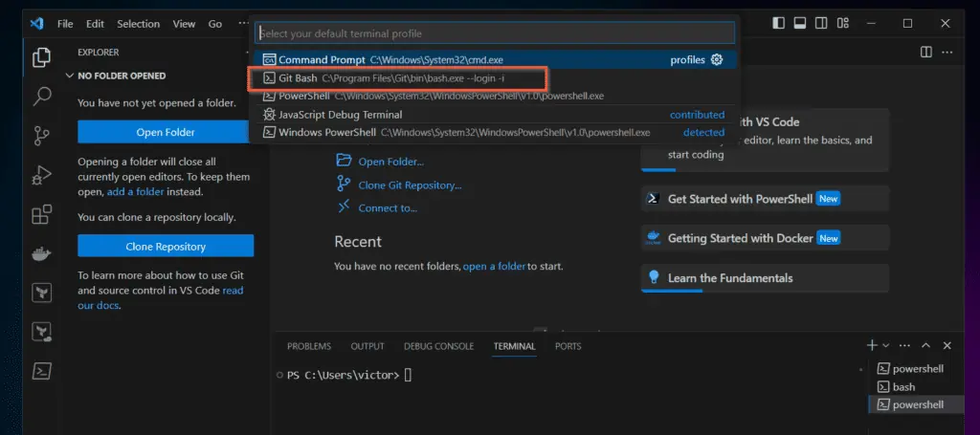Open the File menu
Viewport: 980px width, 435px height.
click(x=65, y=24)
